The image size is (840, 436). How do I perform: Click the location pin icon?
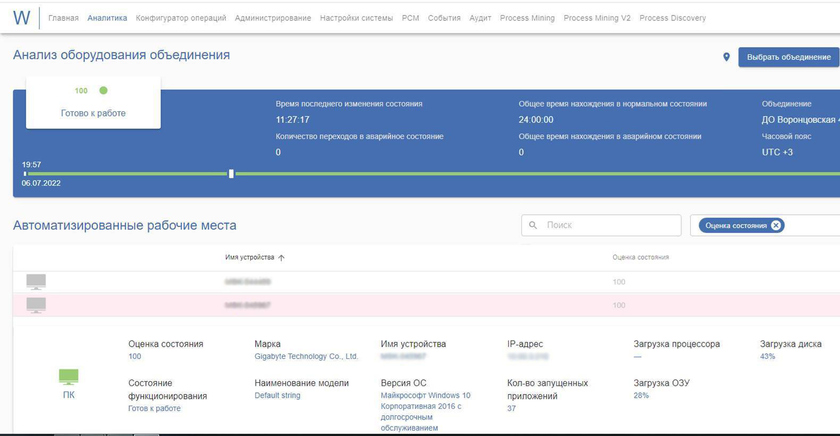coord(726,57)
